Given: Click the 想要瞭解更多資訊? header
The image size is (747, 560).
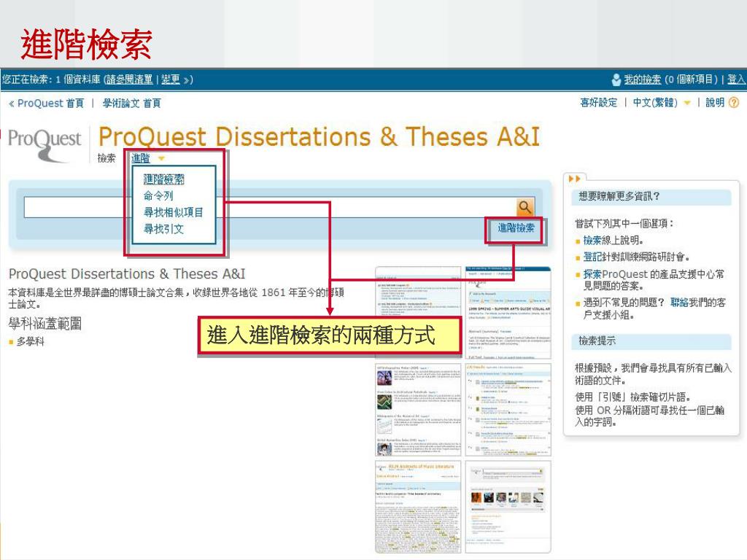Looking at the screenshot, I should pos(651,196).
